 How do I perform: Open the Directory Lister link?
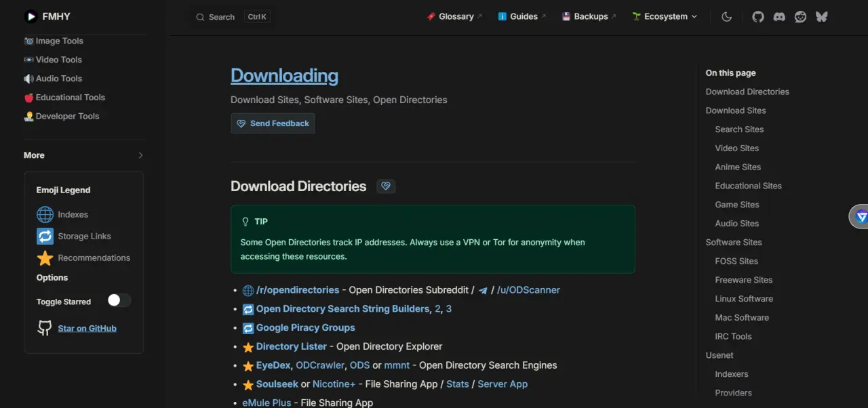292,347
